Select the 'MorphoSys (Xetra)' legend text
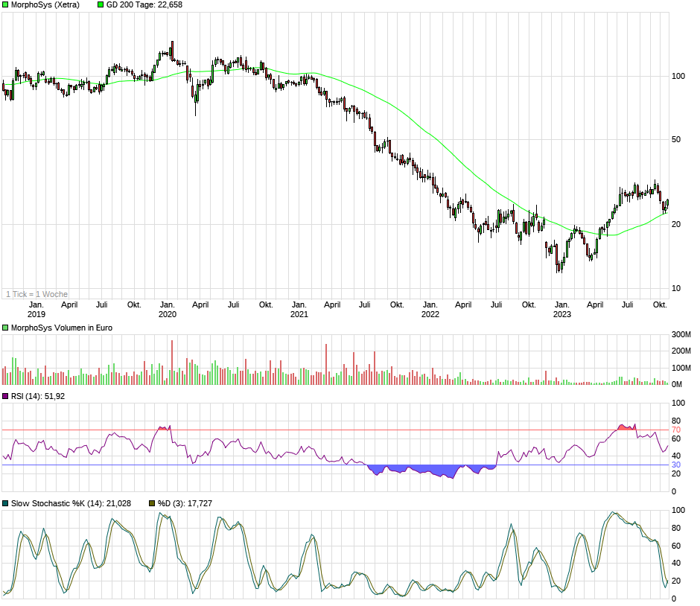 [x=45, y=4]
